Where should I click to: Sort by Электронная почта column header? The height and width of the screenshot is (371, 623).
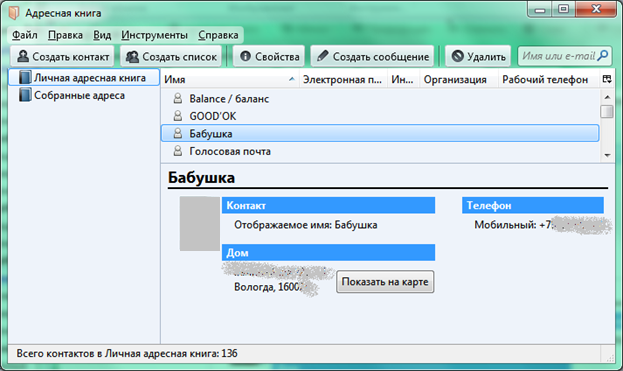click(342, 79)
